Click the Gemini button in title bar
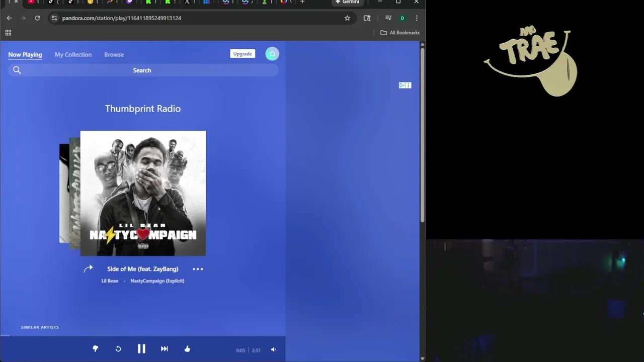Viewport: 644px width, 362px height. [347, 2]
